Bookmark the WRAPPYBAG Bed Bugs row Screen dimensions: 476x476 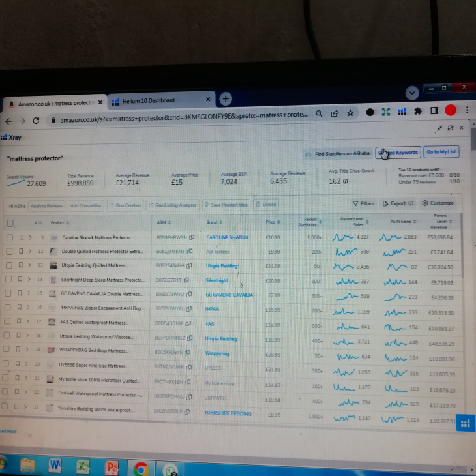(x=18, y=349)
